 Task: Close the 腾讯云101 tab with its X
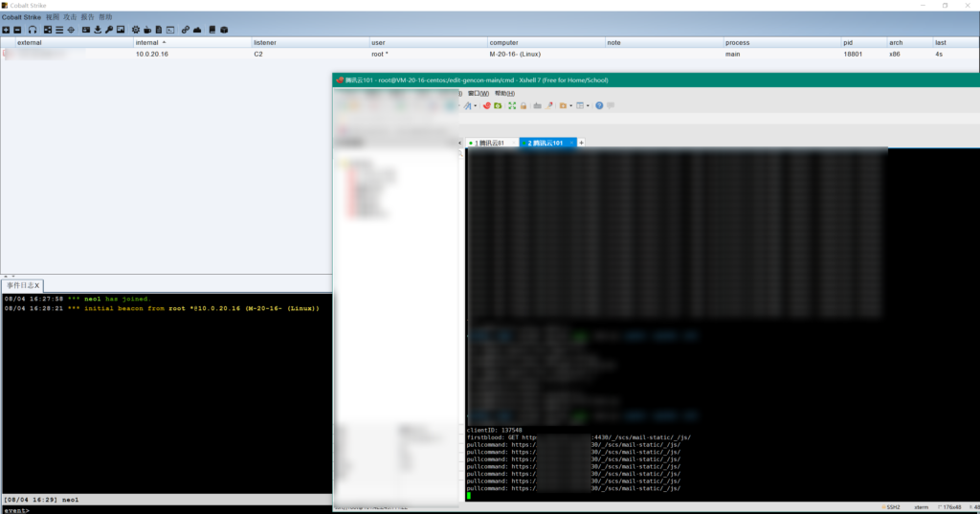tap(571, 144)
